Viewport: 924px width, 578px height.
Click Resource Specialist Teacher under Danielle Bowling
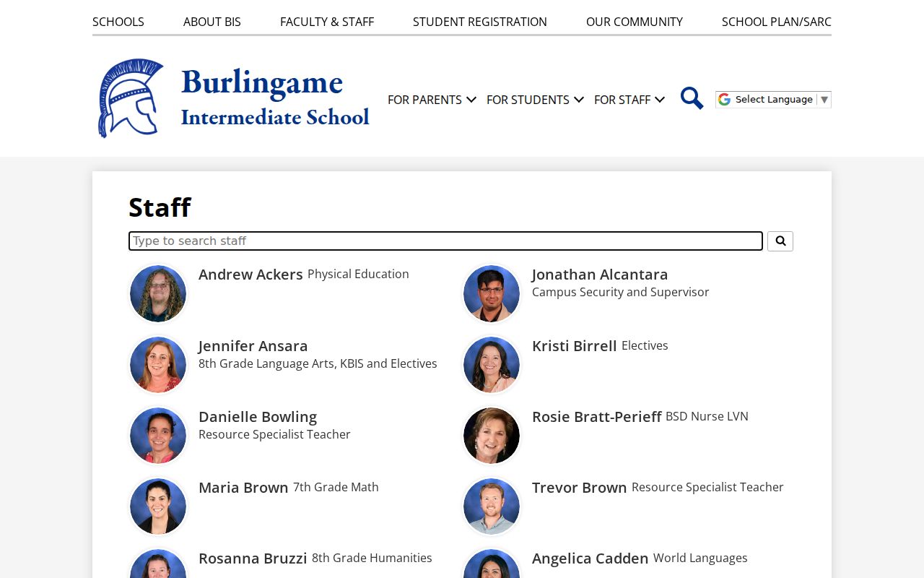tap(274, 434)
